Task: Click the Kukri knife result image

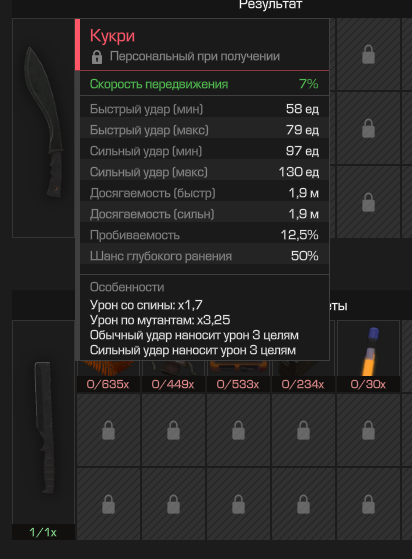Action: pyautogui.click(x=43, y=128)
